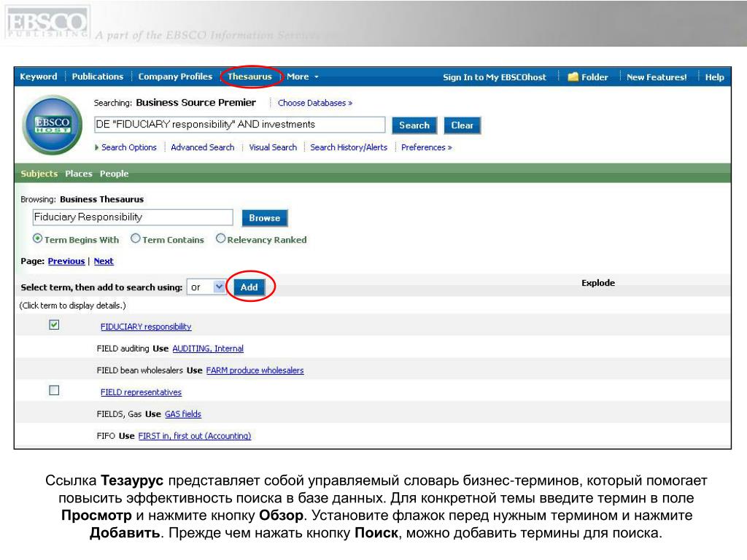
Task: Switch to Keyword tab
Action: pos(39,77)
